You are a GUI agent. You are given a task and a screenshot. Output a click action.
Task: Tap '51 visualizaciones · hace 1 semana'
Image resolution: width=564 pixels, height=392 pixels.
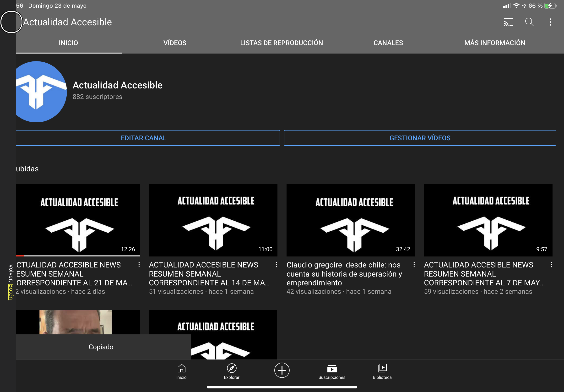201,292
